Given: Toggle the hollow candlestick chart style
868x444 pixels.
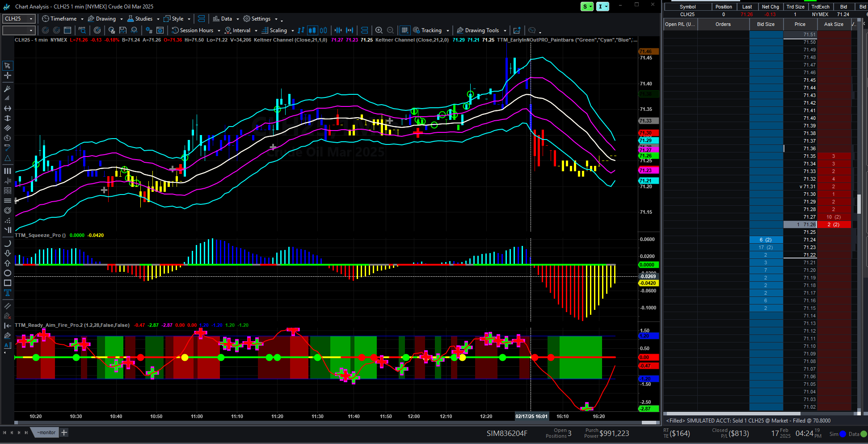Looking at the screenshot, I should click(x=324, y=30).
